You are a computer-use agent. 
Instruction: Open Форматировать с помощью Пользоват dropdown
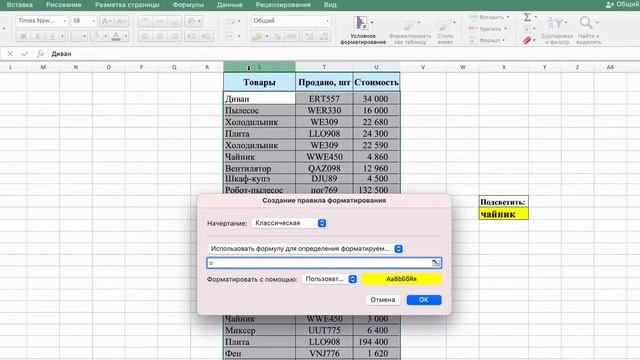click(x=330, y=279)
